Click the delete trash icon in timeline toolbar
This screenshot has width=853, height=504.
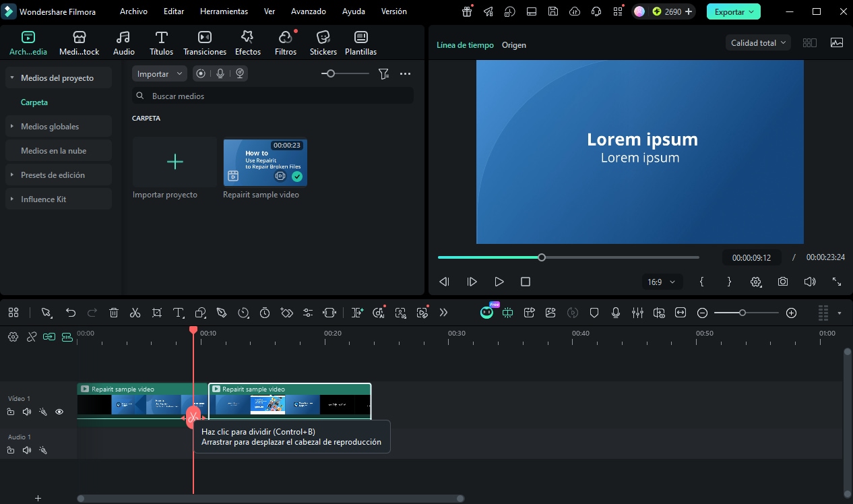pyautogui.click(x=114, y=313)
